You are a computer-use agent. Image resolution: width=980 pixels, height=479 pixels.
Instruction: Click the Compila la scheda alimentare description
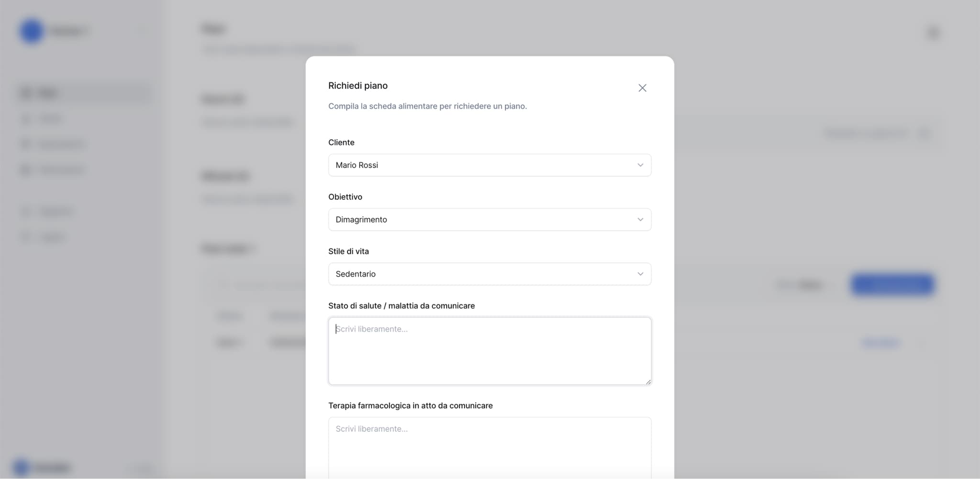(427, 106)
